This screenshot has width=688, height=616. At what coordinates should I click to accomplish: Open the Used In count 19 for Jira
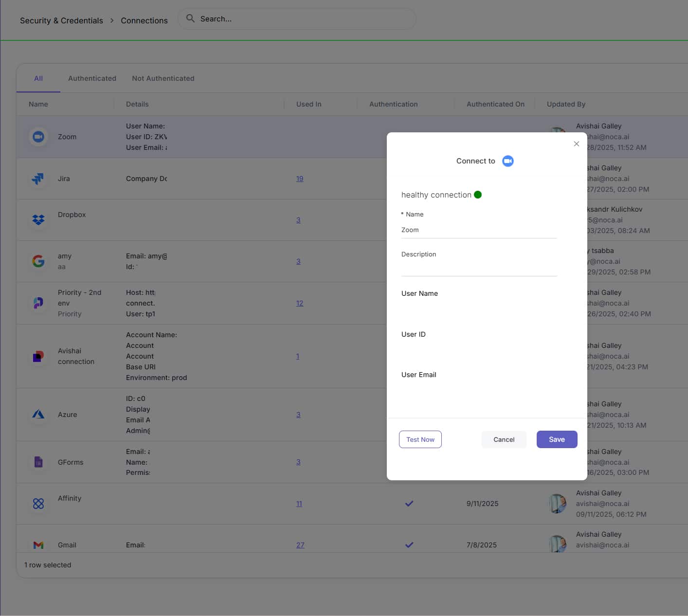(300, 179)
